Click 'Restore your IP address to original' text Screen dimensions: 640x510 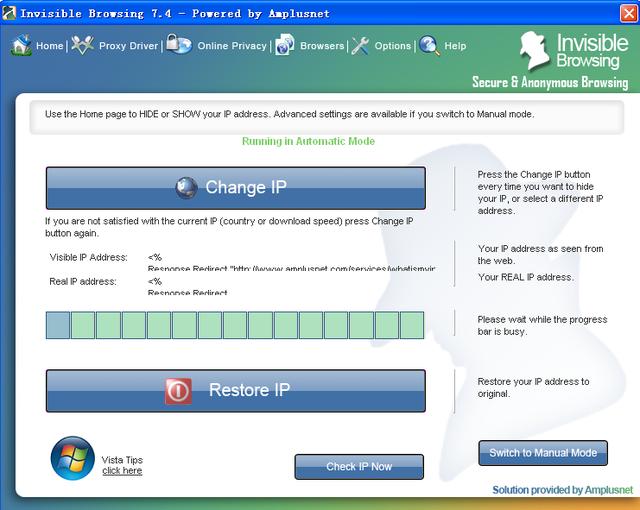[533, 388]
